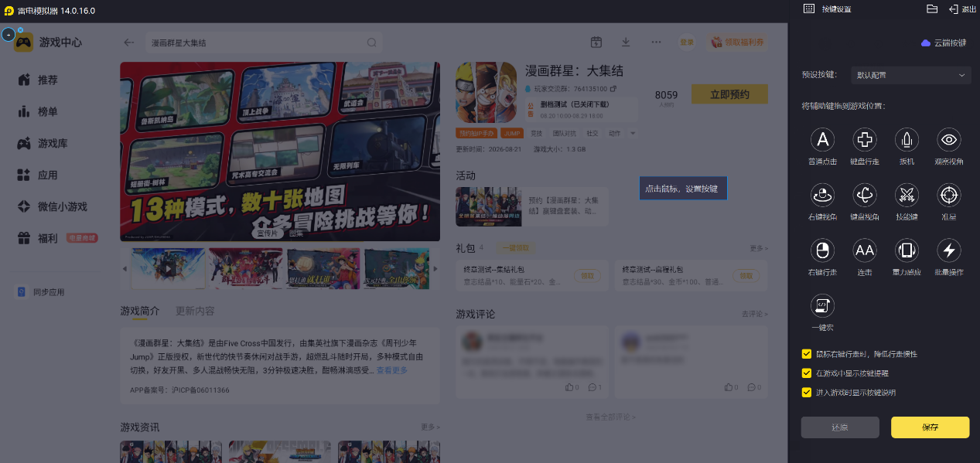Open the 预设按键 默认配置 dropdown
Image resolution: width=980 pixels, height=463 pixels.
910,75
